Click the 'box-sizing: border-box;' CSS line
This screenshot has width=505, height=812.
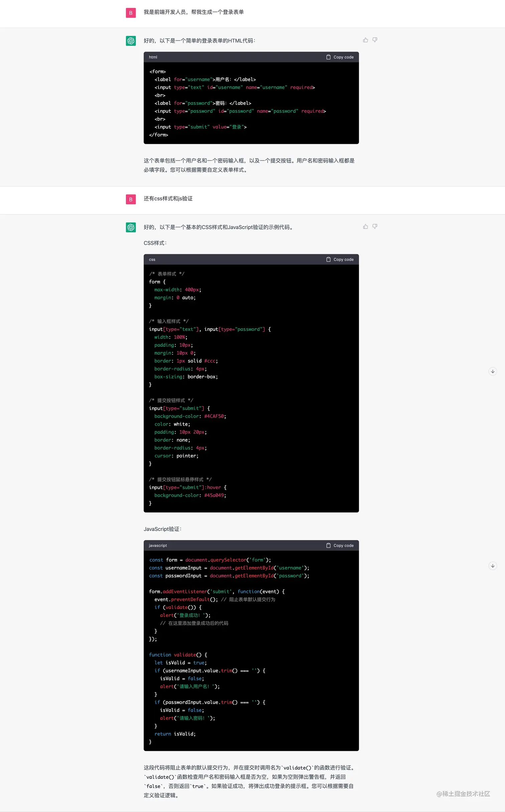[186, 377]
